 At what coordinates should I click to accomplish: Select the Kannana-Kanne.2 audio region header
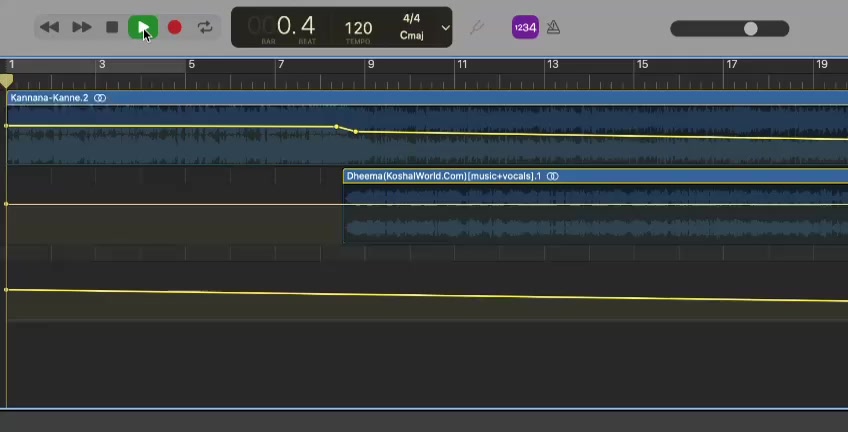point(427,98)
